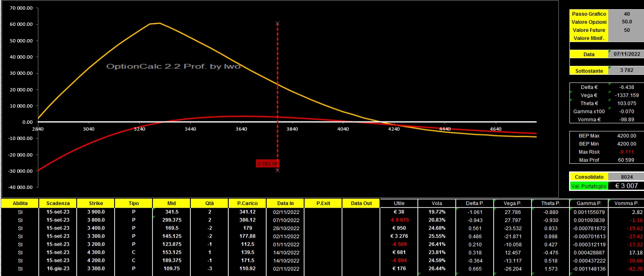Click the Vomma € value -98.89

coord(626,120)
